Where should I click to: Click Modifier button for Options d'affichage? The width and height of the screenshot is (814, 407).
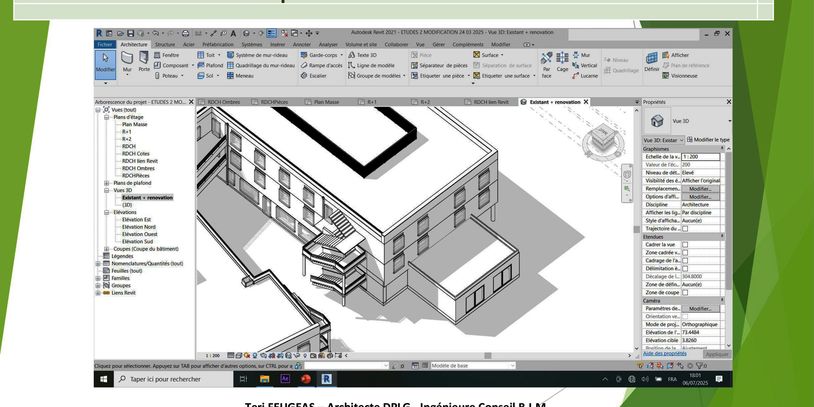[700, 197]
